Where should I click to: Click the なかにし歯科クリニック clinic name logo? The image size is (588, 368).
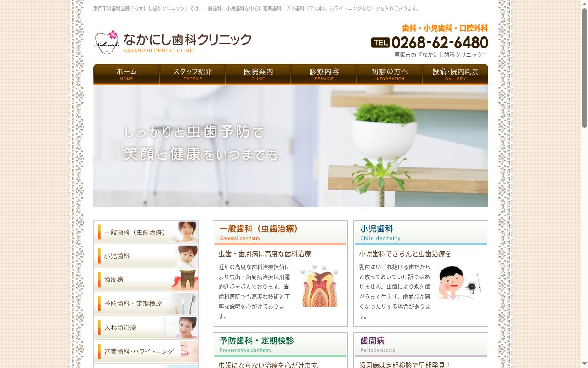[187, 42]
